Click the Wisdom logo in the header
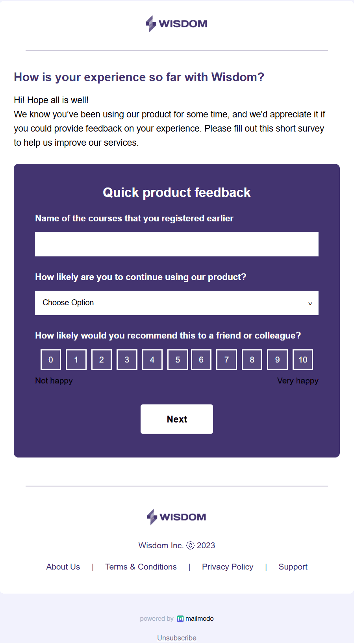The height and width of the screenshot is (644, 354). [176, 24]
